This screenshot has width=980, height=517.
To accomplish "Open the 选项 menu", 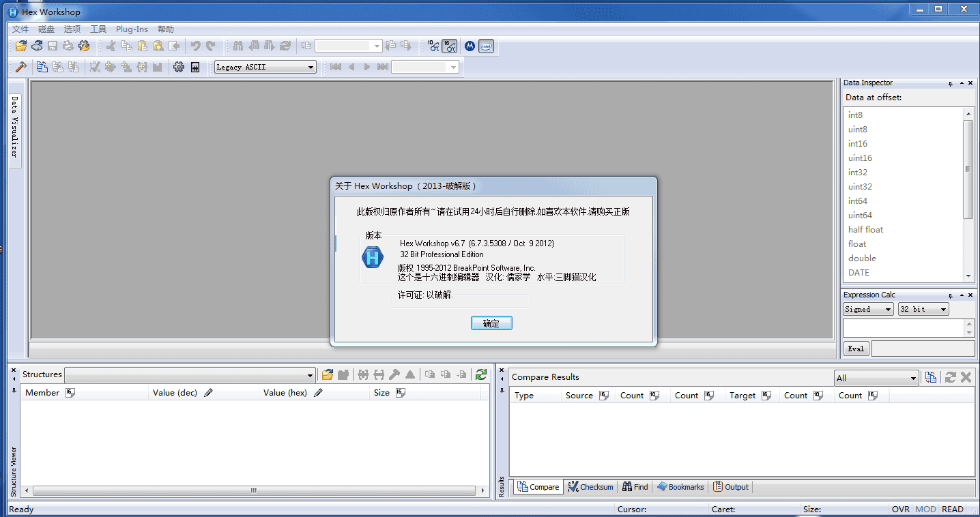I will click(x=72, y=29).
